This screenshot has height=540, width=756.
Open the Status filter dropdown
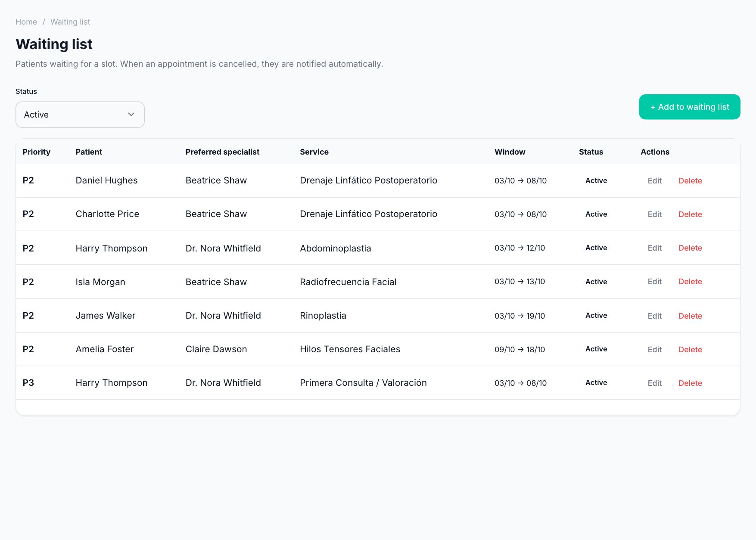(x=80, y=115)
